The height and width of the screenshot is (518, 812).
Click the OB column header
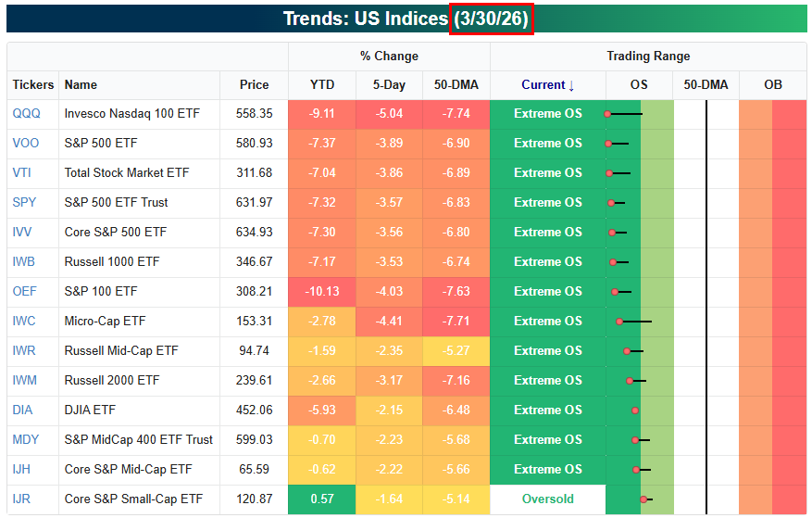(x=772, y=85)
